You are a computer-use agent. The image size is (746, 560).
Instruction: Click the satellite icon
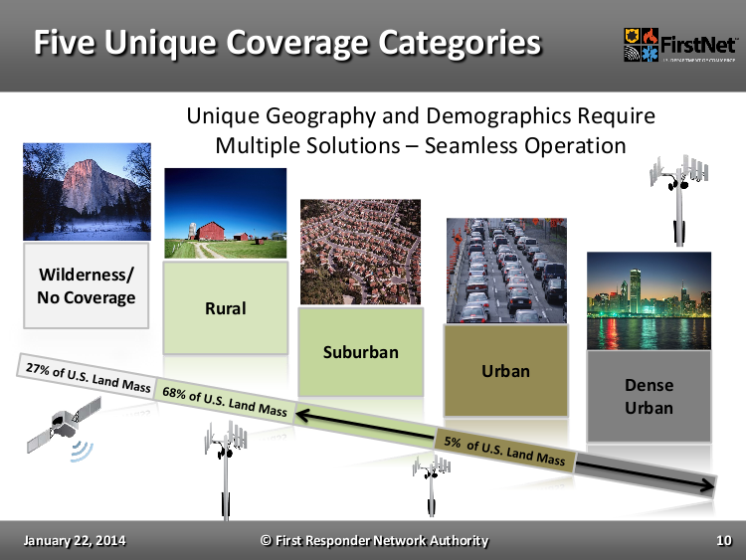point(64,427)
